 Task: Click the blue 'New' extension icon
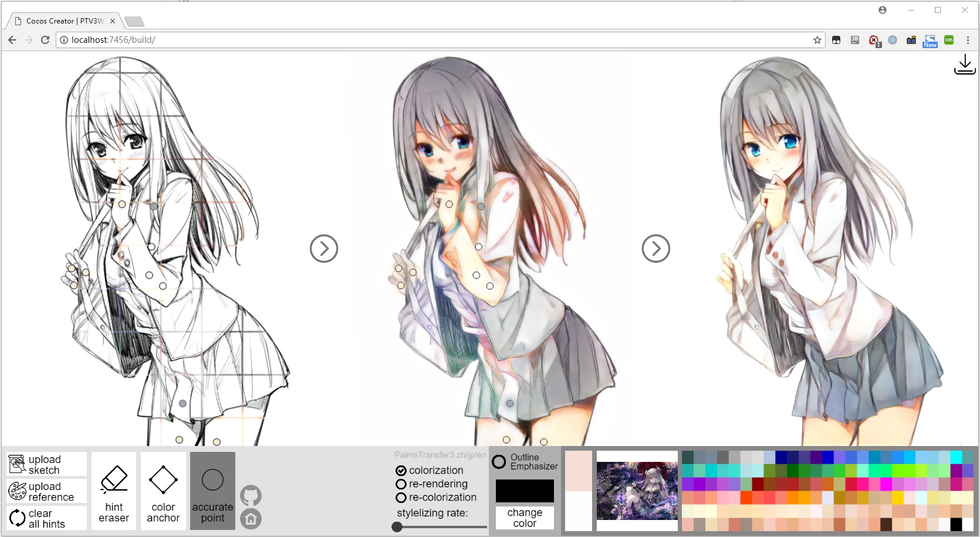(930, 40)
